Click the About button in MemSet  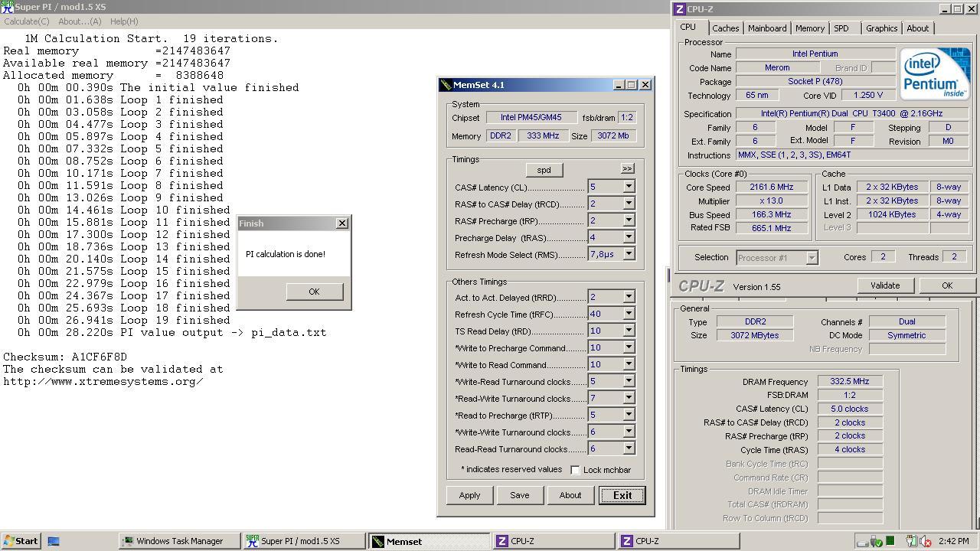pos(570,495)
